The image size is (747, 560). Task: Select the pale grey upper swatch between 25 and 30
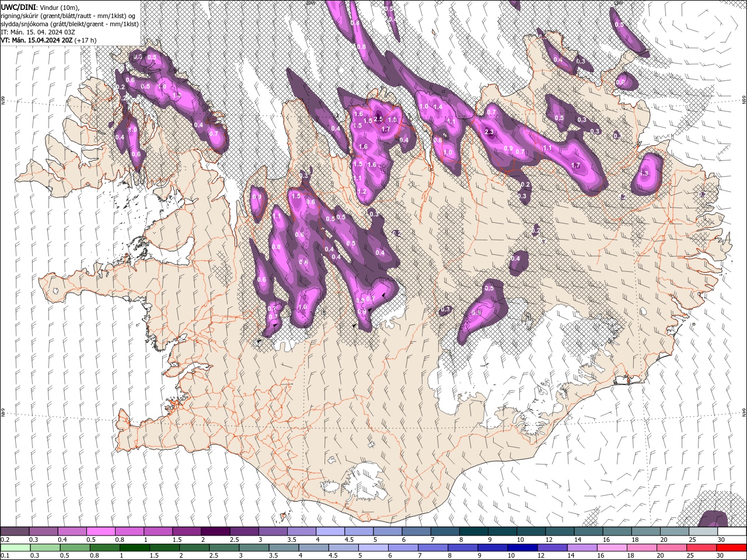[703, 531]
